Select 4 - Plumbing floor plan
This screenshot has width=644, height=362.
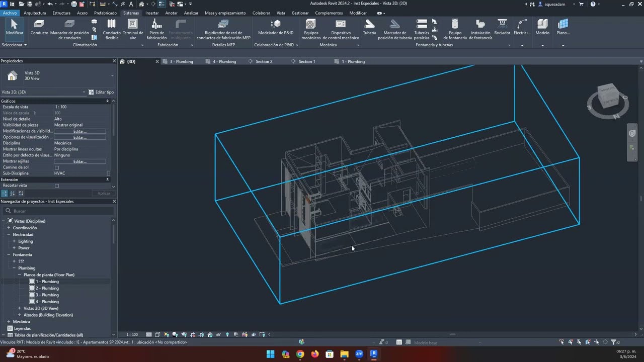47,302
